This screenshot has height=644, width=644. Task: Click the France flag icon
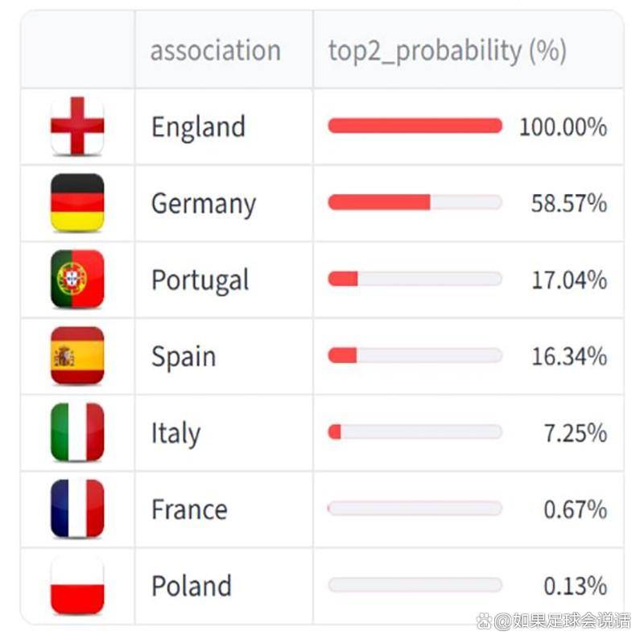tap(77, 509)
